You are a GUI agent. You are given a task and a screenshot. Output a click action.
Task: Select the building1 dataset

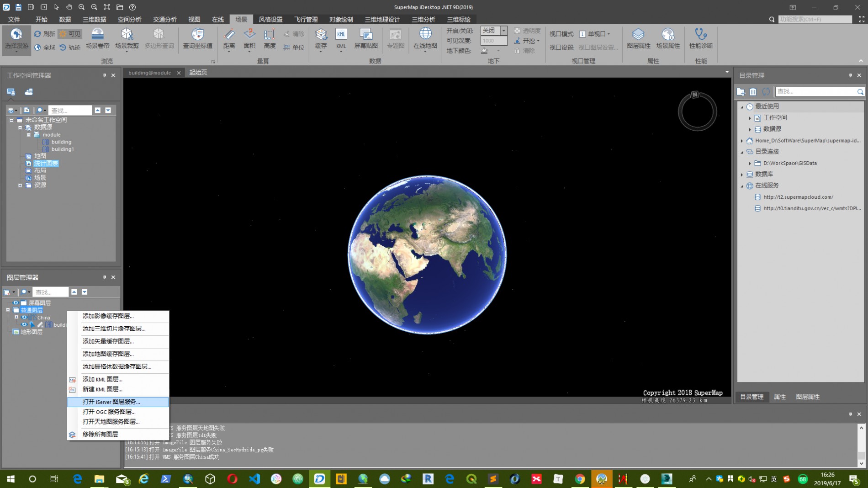[62, 149]
